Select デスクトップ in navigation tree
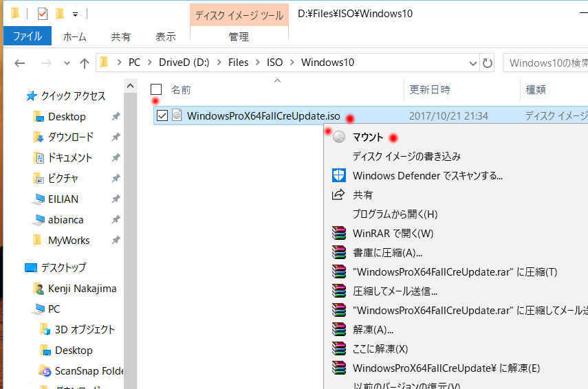The width and height of the screenshot is (588, 389). point(63,267)
